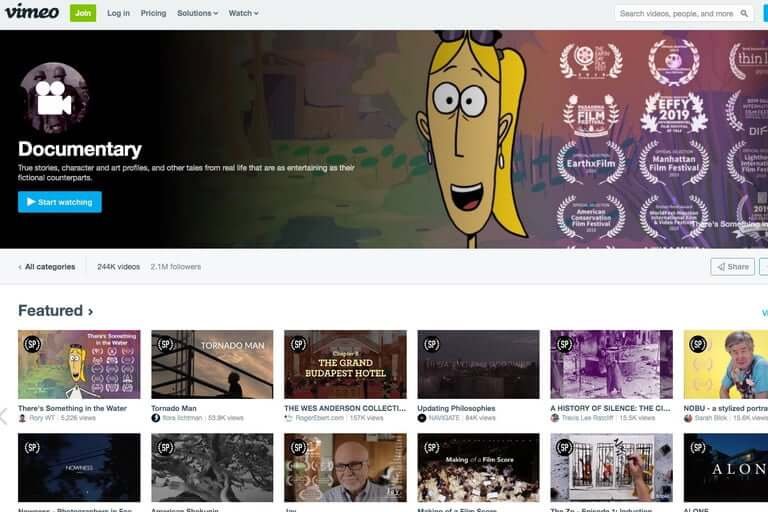768x512 pixels.
Task: Click the Updating Philosophies title link
Action: [456, 408]
